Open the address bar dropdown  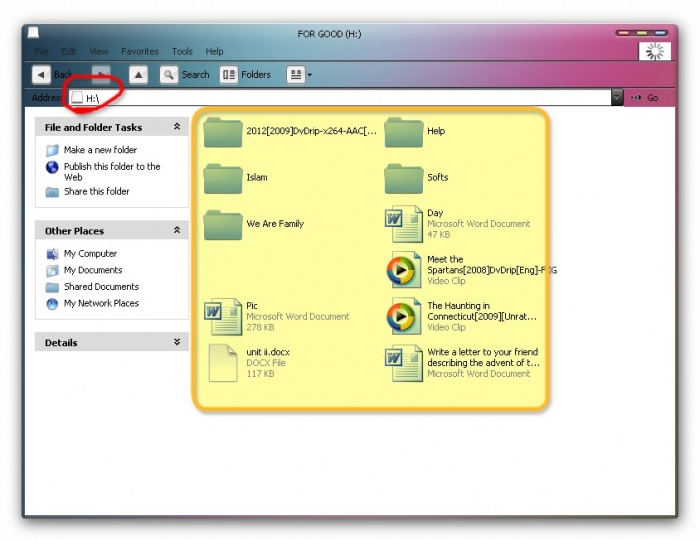[x=617, y=97]
